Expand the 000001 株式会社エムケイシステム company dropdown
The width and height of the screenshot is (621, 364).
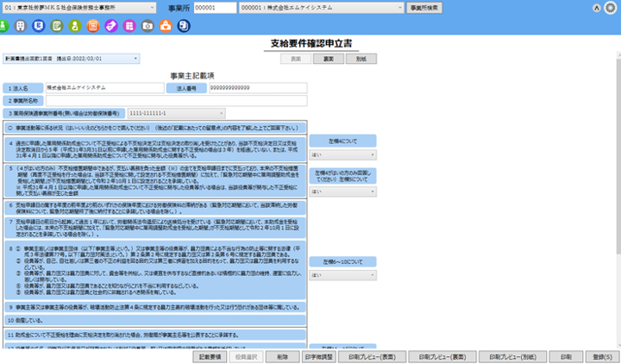(x=322, y=8)
